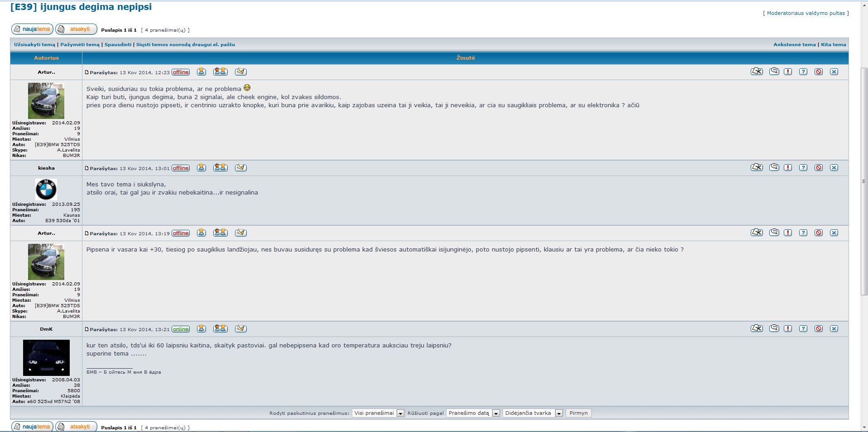Quote kiesha's post using the quote icon
The height and width of the screenshot is (432, 868).
pyautogui.click(x=774, y=167)
